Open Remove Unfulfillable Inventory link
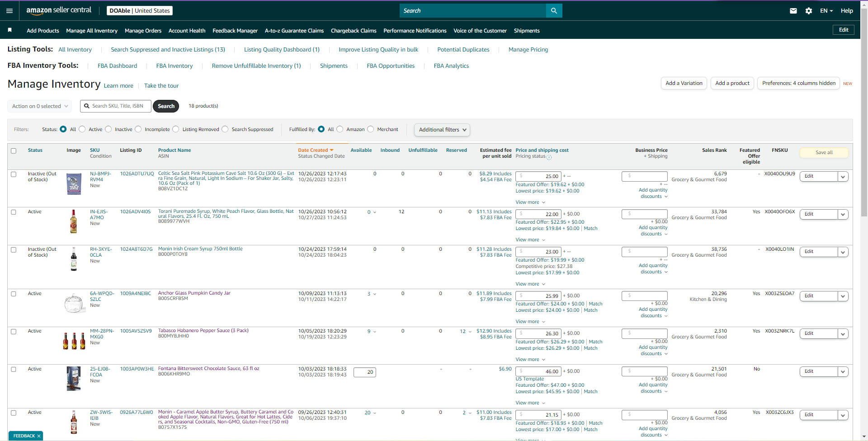Viewport: 868px width, 441px height. [x=256, y=66]
